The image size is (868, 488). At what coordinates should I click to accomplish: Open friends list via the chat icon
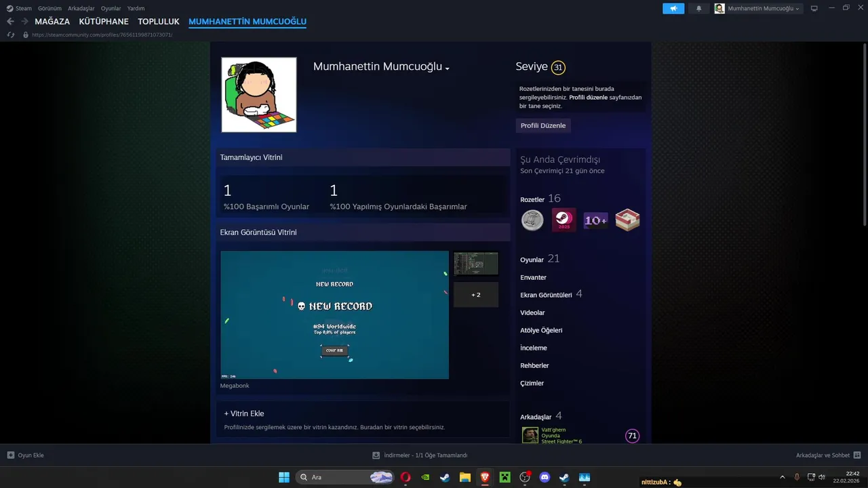click(857, 455)
